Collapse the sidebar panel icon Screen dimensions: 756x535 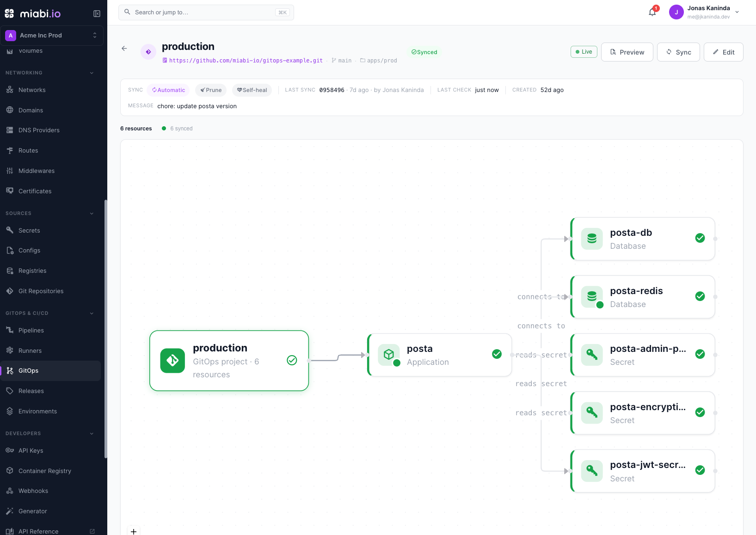pyautogui.click(x=97, y=13)
